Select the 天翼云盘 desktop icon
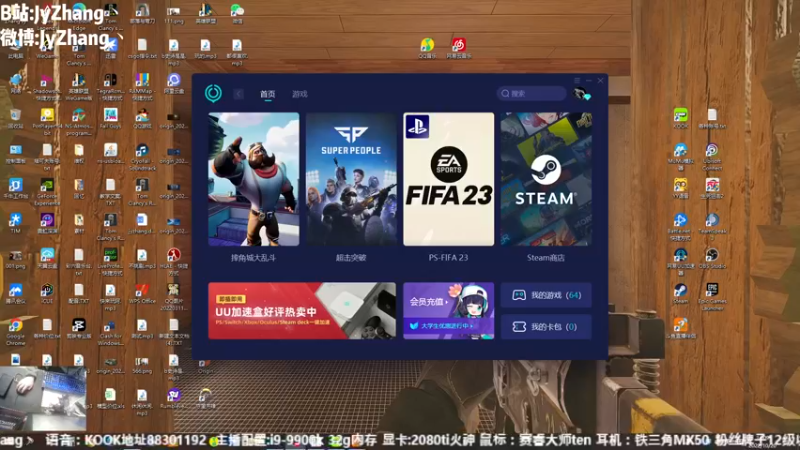 (47, 259)
